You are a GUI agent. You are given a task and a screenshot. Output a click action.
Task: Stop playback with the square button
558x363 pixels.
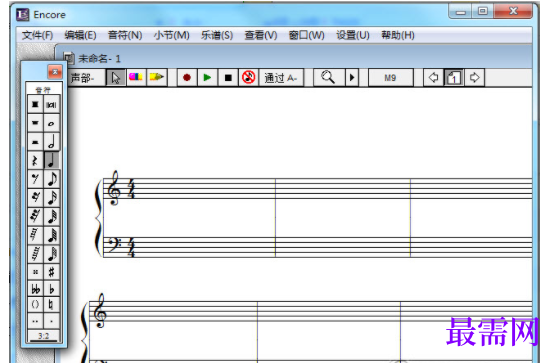click(x=228, y=78)
